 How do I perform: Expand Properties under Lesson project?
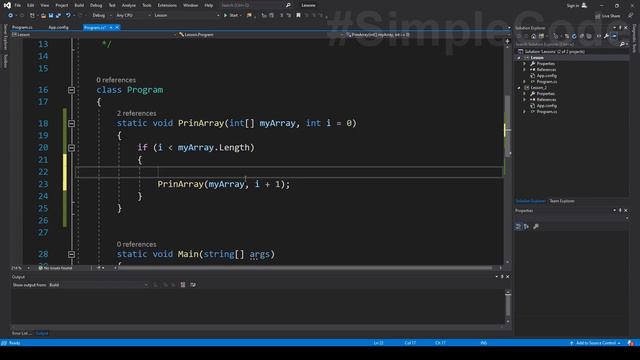pos(524,64)
